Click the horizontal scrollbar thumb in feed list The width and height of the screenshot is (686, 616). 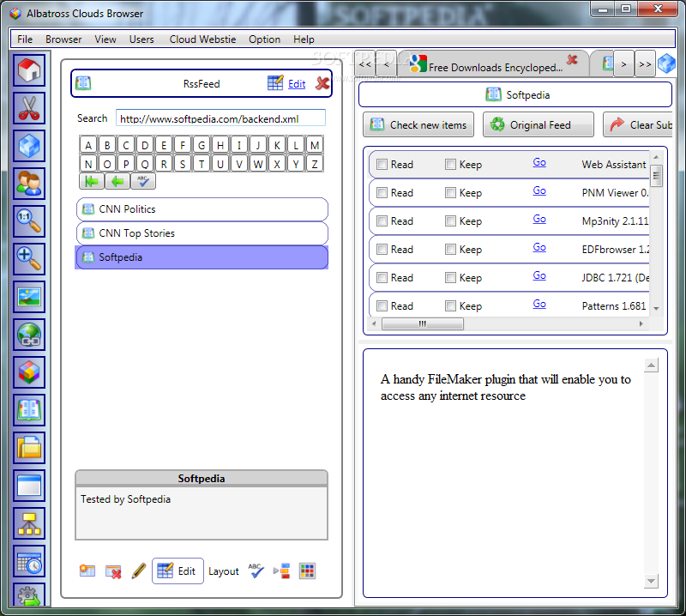pos(422,323)
